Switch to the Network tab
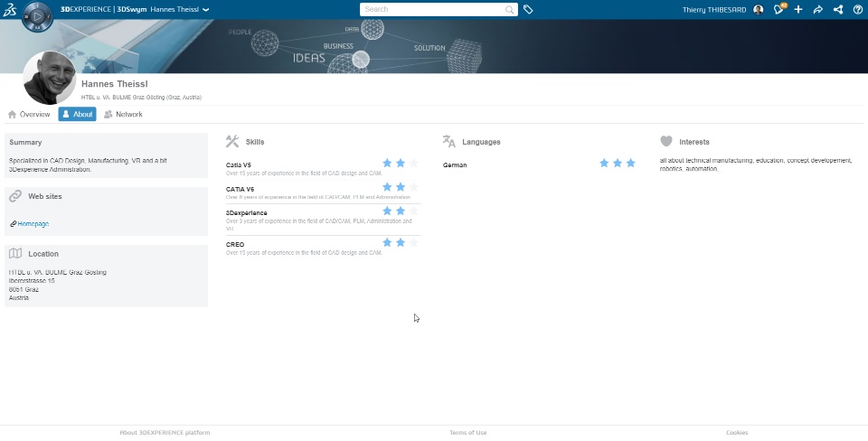The width and height of the screenshot is (868, 441). point(123,114)
